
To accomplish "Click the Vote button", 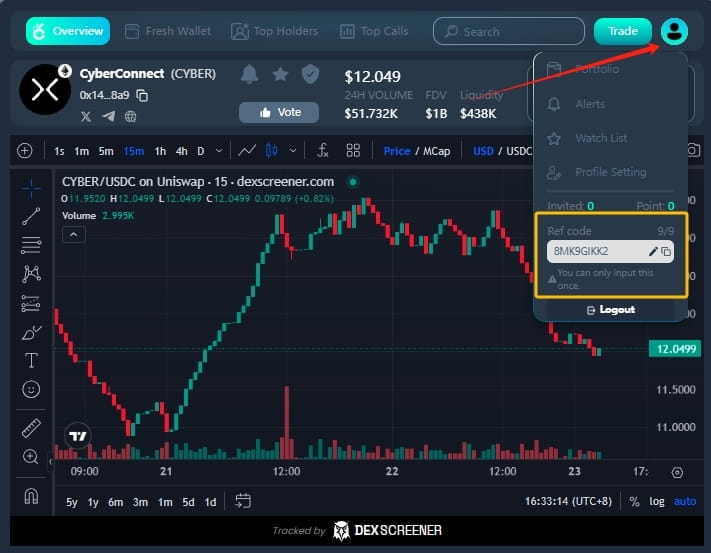I will 279,112.
